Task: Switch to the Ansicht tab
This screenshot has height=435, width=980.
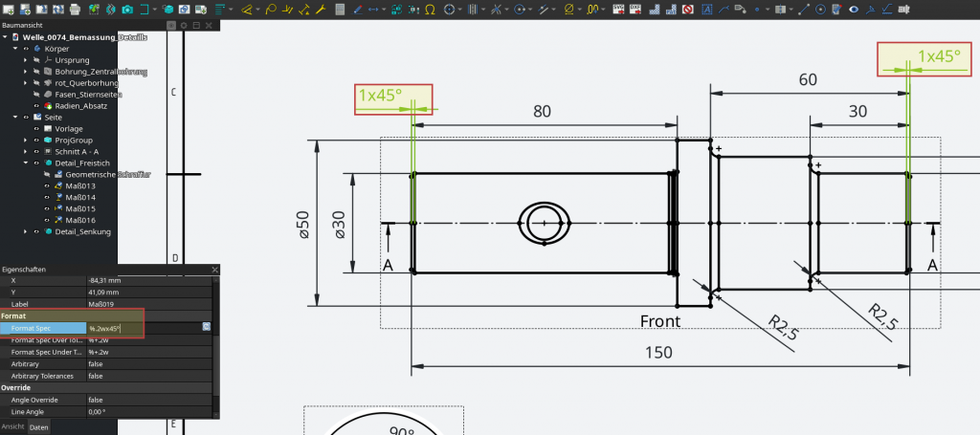Action: 12,426
